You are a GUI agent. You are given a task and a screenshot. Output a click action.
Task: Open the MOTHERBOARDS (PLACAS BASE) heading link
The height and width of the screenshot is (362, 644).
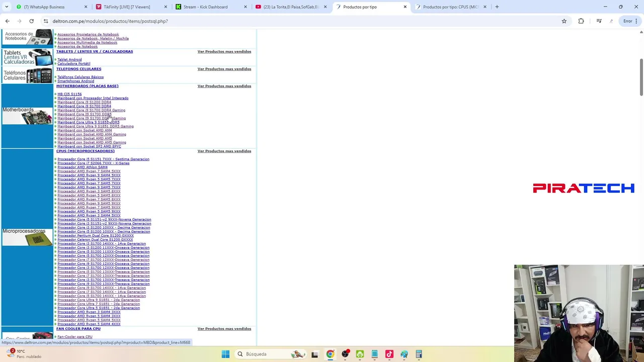87,86
